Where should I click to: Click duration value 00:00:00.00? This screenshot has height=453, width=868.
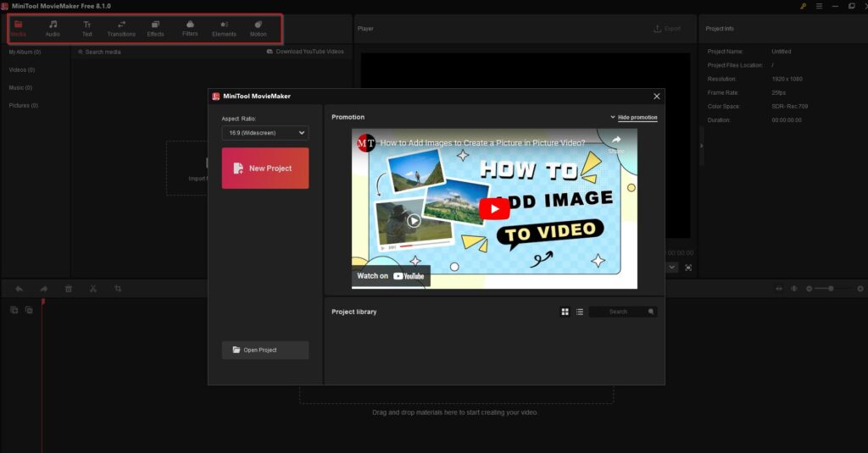(786, 120)
